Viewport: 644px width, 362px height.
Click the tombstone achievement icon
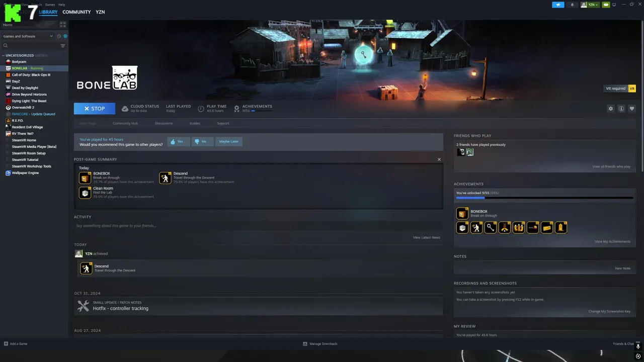point(561,228)
